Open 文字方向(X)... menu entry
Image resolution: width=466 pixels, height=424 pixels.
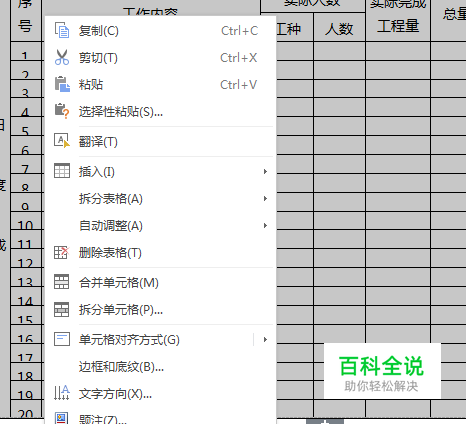tap(161, 394)
